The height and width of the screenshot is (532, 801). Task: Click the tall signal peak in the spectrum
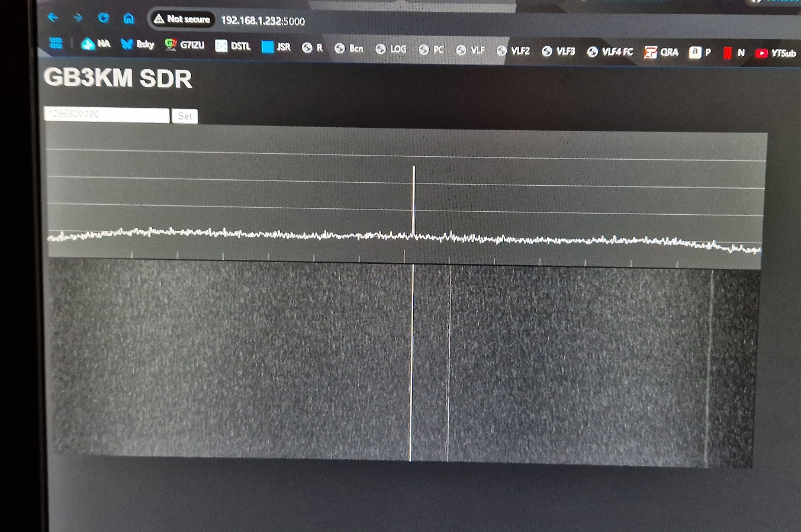coord(414,201)
